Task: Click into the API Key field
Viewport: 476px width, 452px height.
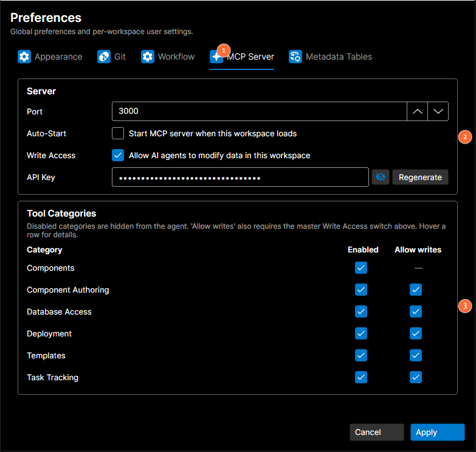Action: point(240,177)
